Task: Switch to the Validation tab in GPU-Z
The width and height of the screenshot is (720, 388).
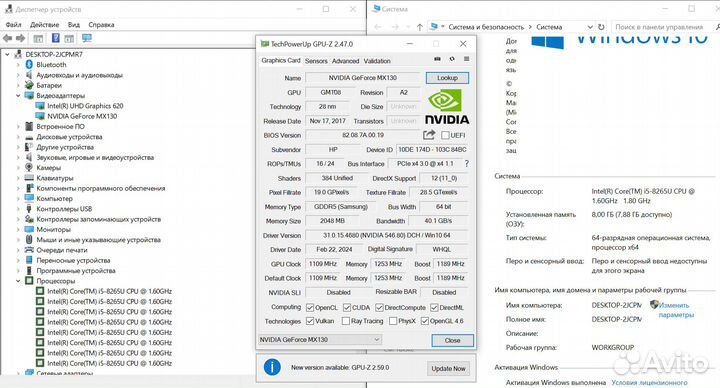Action: click(377, 61)
